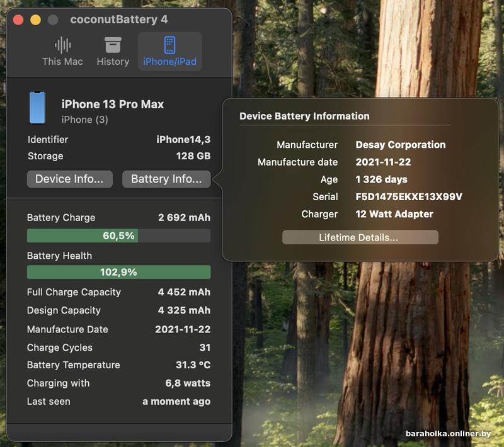Click the iPhone 13 Pro Max name
Viewport: 504px width, 447px height.
tap(113, 105)
